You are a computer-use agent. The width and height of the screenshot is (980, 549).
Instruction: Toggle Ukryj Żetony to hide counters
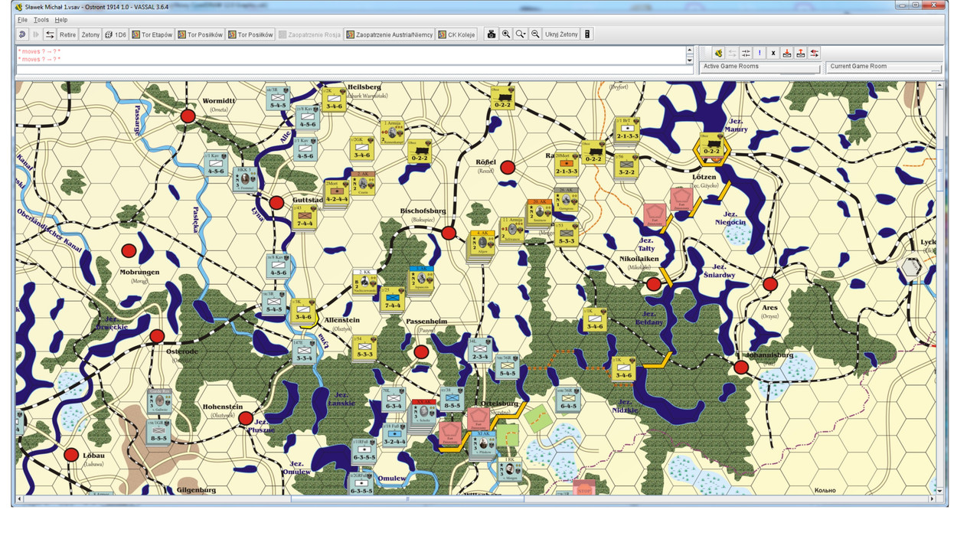[x=561, y=34]
